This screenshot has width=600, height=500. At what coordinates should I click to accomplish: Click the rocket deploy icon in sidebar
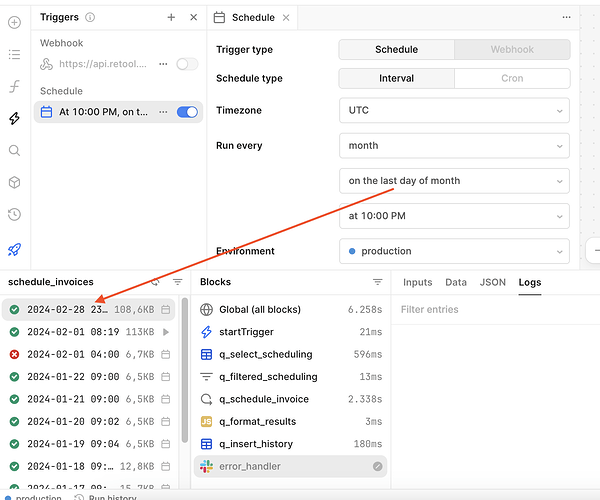pos(14,249)
